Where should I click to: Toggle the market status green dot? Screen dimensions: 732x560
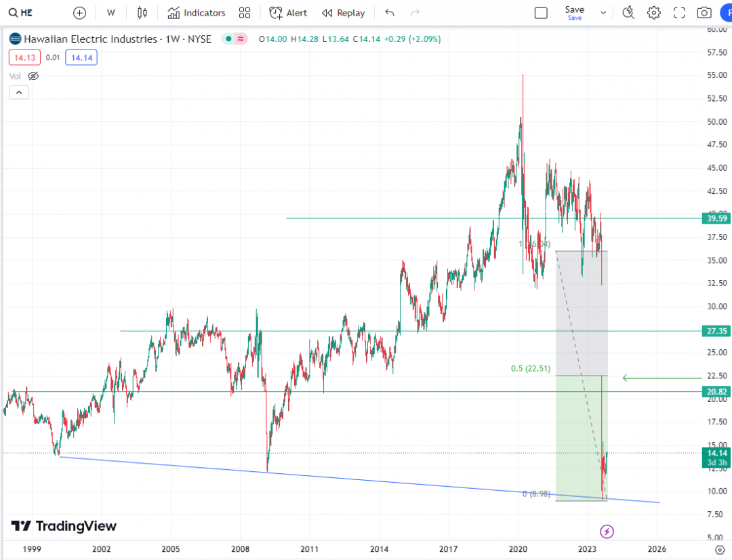[x=228, y=39]
